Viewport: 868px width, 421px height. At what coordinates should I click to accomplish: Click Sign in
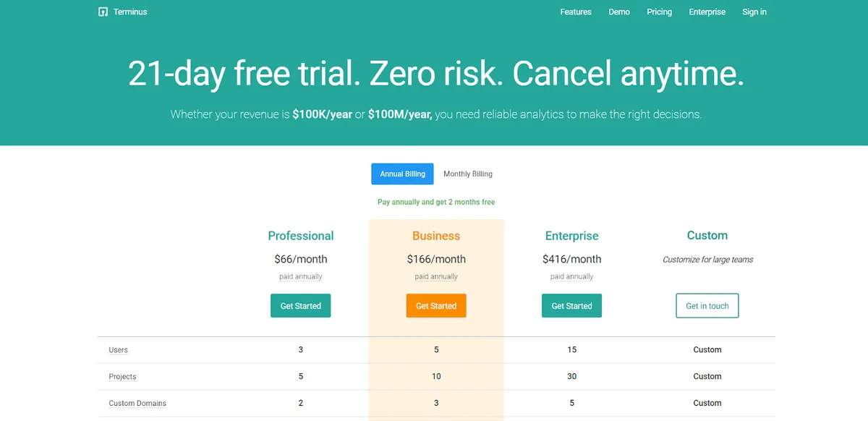click(754, 12)
